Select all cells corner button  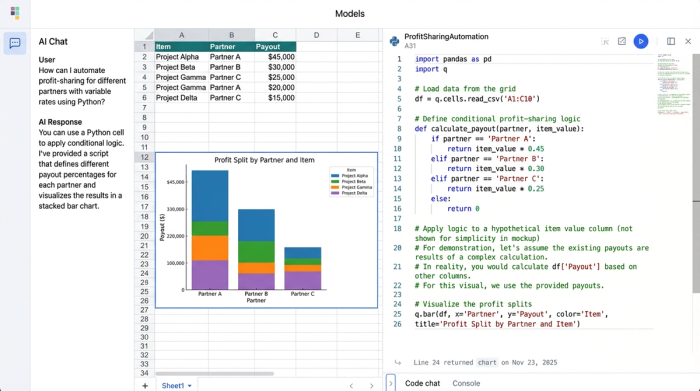tap(145, 35)
